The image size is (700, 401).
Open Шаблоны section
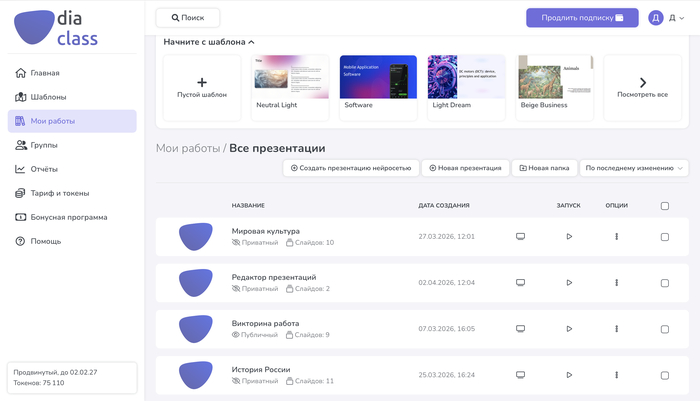coord(72,97)
